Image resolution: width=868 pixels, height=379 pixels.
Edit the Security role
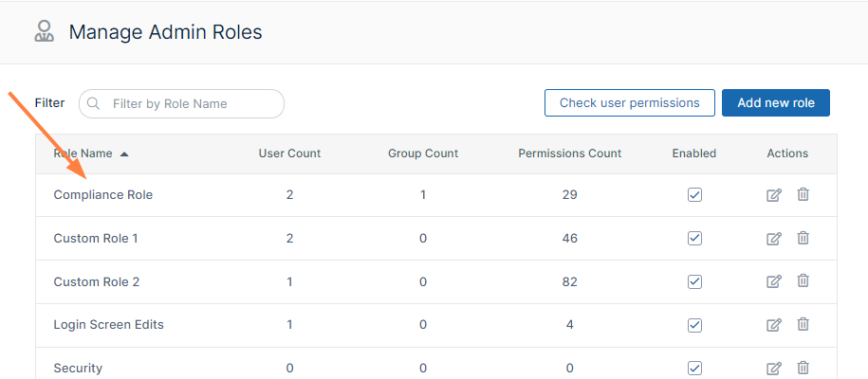[774, 368]
